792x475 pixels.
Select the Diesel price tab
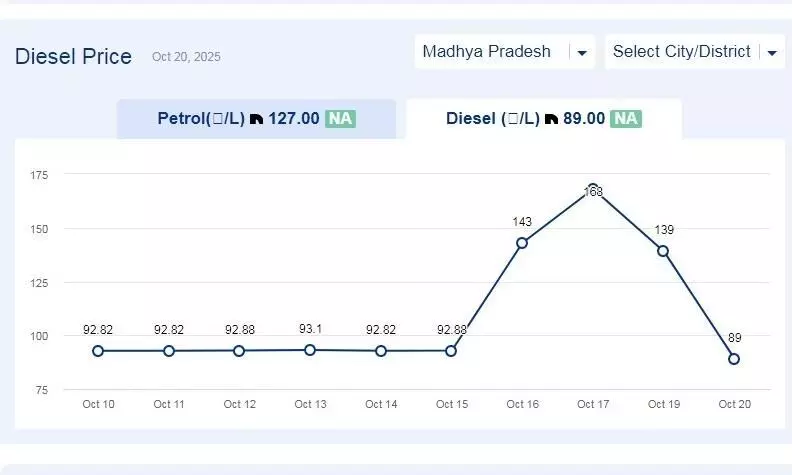pyautogui.click(x=543, y=119)
